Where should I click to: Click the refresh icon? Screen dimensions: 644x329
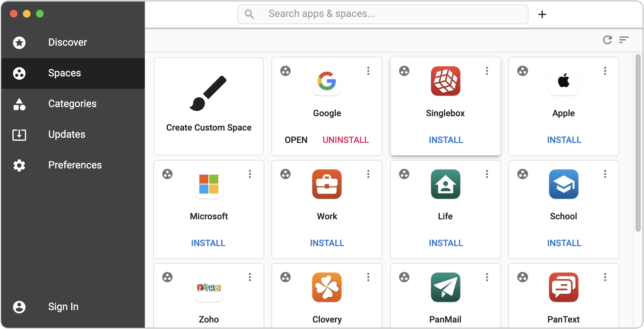pos(607,40)
